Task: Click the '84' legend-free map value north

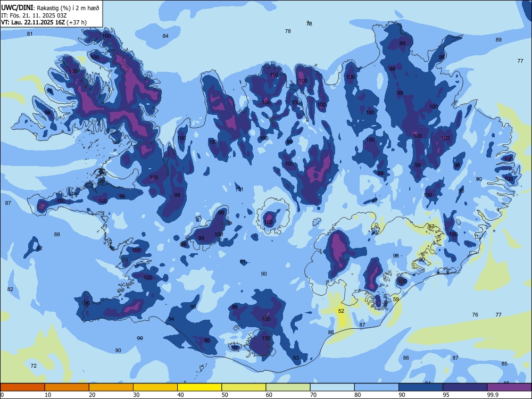Action: [165, 36]
